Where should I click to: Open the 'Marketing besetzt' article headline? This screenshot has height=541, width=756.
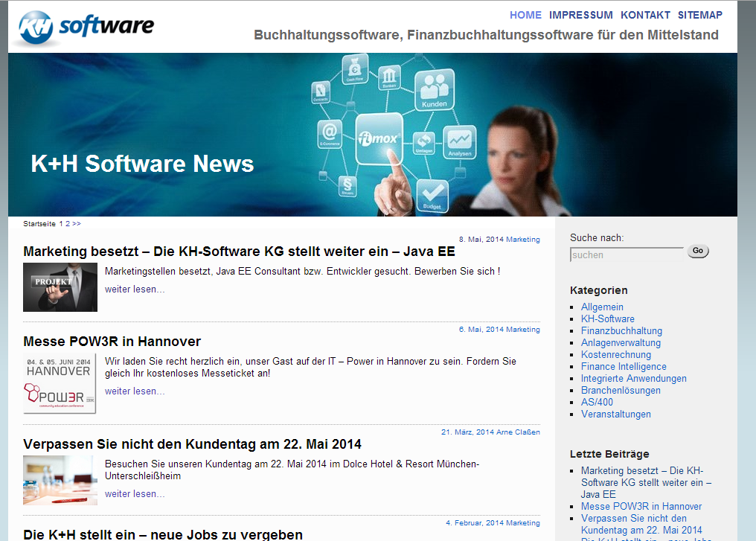click(239, 252)
